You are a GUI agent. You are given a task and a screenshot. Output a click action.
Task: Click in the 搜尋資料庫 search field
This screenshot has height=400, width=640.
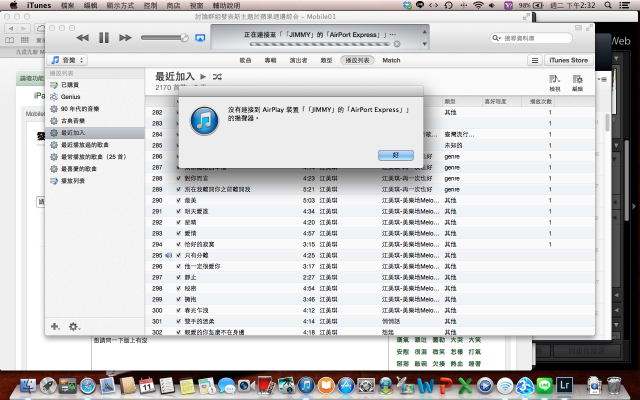[x=531, y=38]
